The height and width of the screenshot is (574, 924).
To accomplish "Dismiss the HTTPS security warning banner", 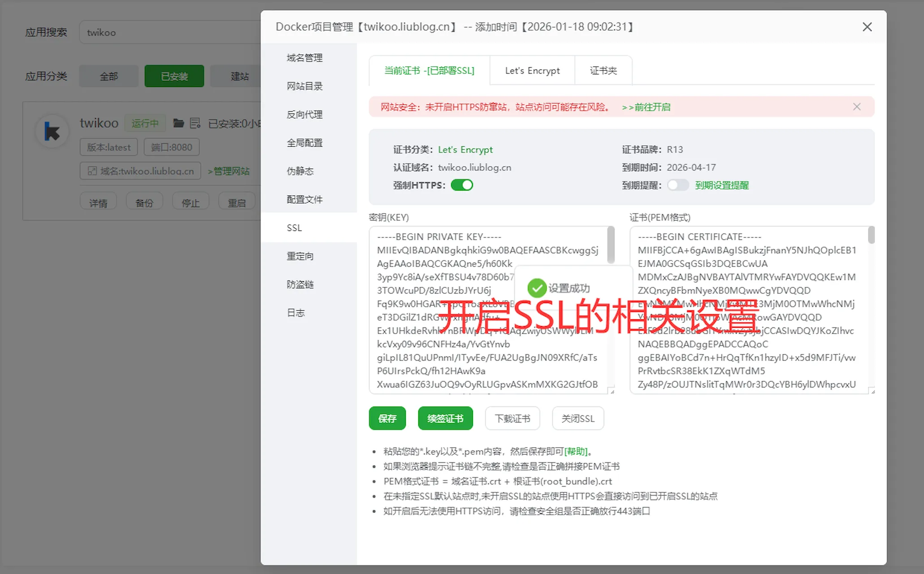I will (x=857, y=107).
